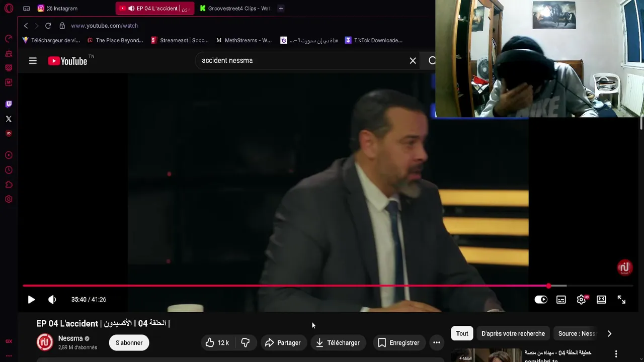
Task: Open Nessma channel name link
Action: [70, 338]
